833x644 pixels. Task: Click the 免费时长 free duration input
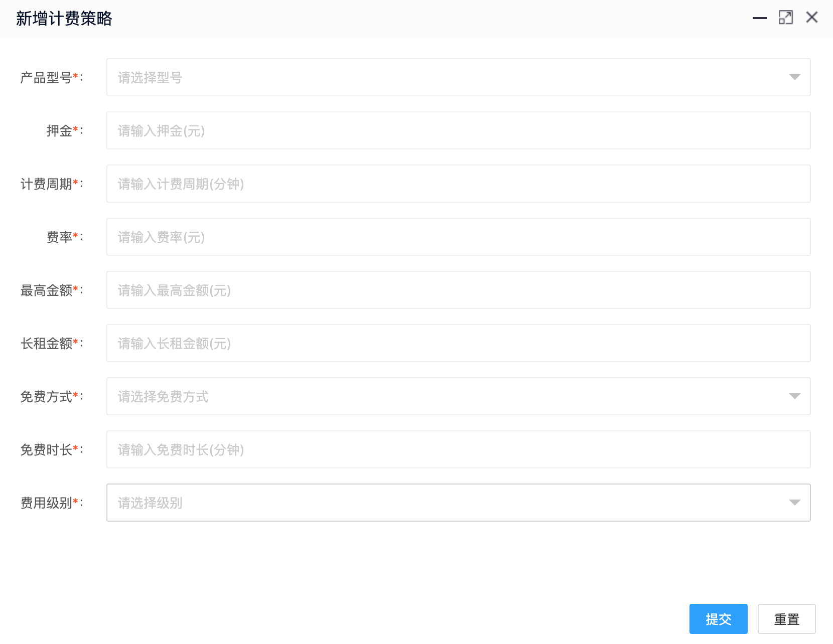point(458,449)
